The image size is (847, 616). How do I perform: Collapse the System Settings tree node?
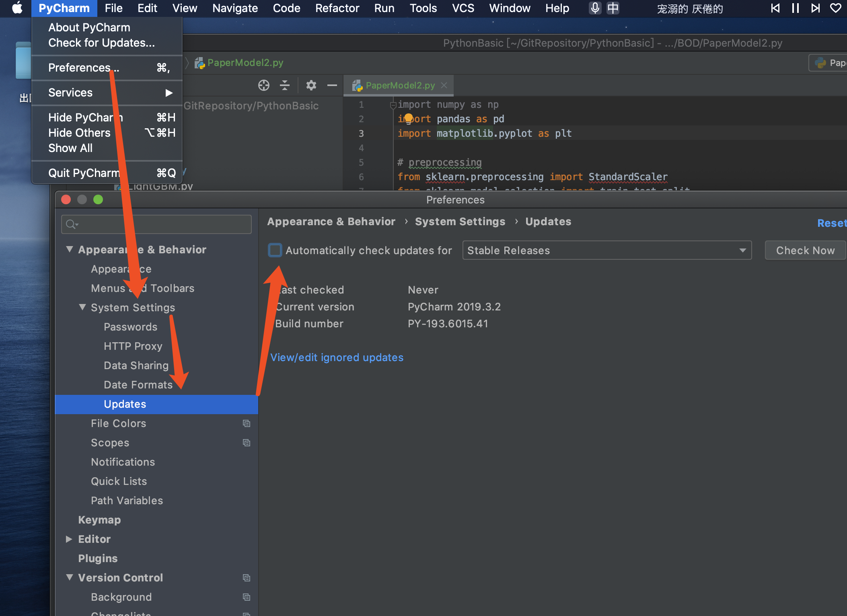tap(82, 307)
